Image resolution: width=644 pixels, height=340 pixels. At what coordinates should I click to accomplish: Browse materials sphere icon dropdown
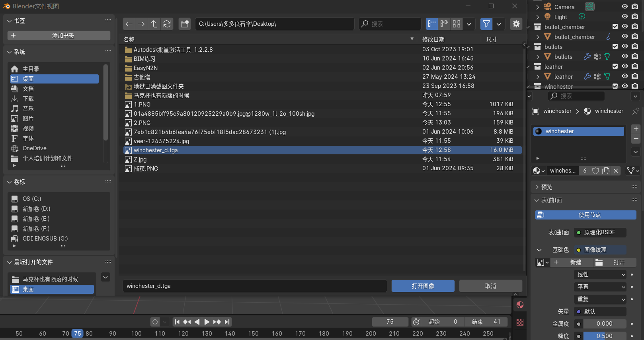tap(539, 171)
